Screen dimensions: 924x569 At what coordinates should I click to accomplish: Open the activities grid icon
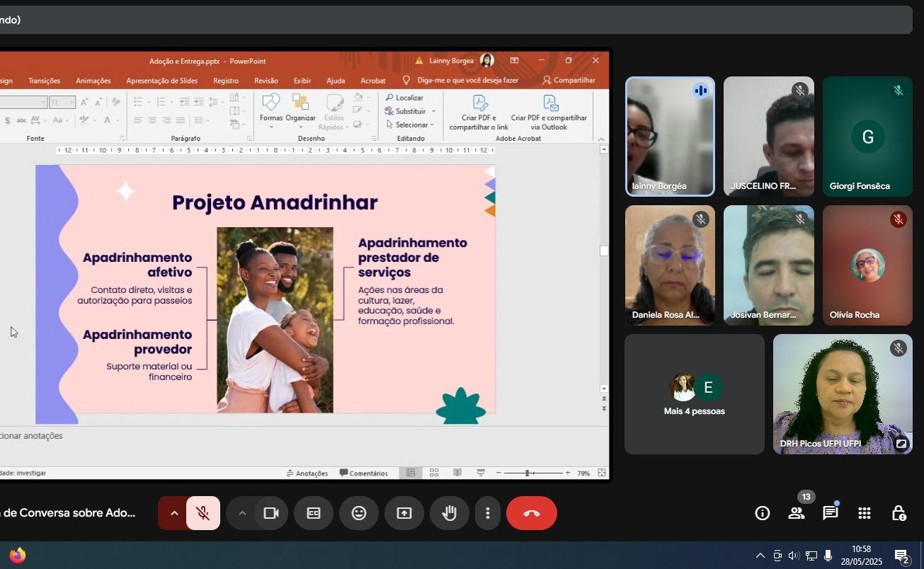(864, 513)
